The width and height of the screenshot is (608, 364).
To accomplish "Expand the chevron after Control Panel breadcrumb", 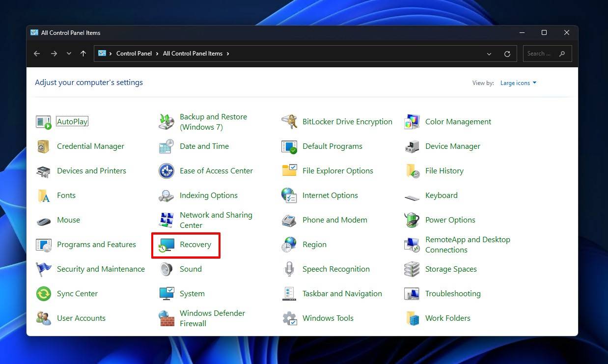I will coord(157,54).
